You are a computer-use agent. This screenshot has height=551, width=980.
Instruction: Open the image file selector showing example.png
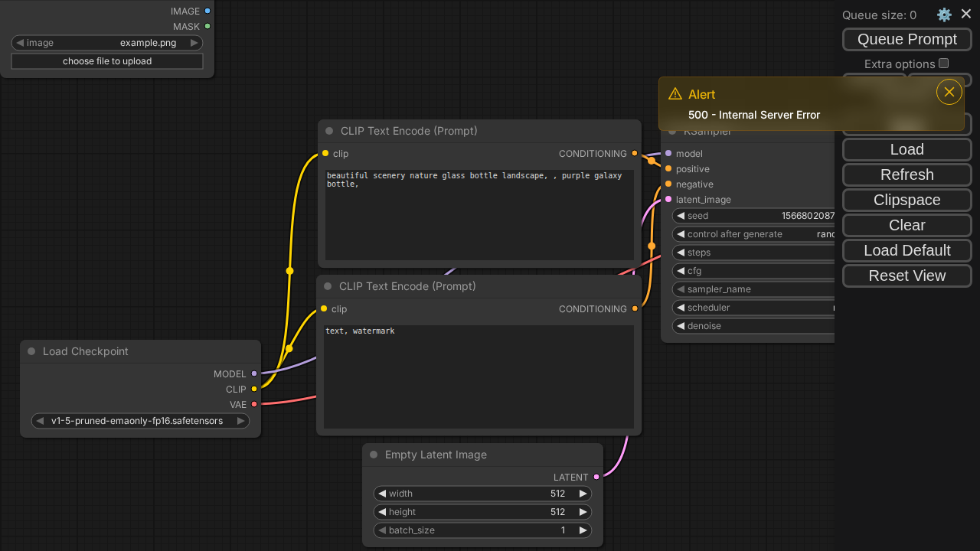107,43
